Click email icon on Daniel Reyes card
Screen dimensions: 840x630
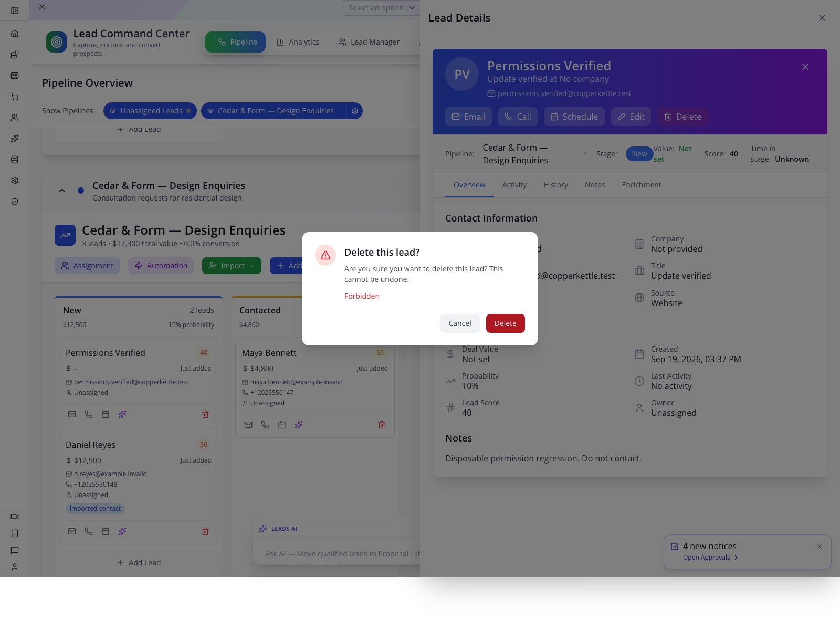coord(72,531)
